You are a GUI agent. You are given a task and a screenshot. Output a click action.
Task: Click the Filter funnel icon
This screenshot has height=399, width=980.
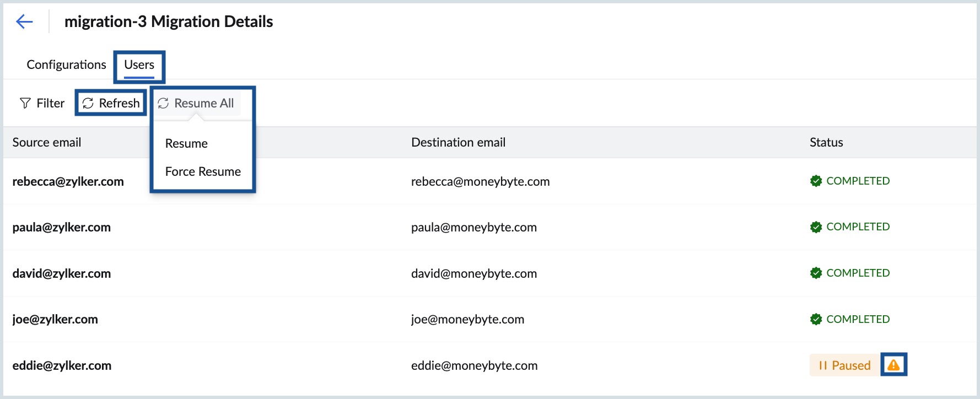(x=25, y=104)
